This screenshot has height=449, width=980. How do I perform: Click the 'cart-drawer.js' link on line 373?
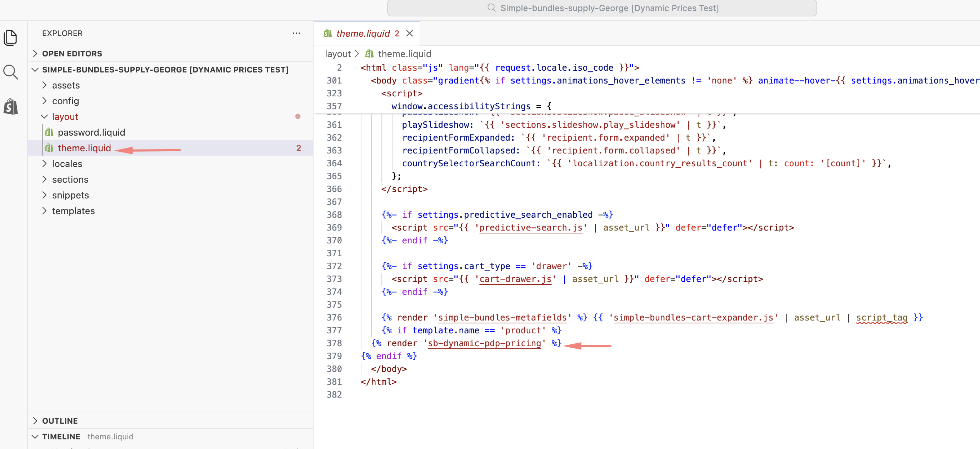tap(515, 279)
